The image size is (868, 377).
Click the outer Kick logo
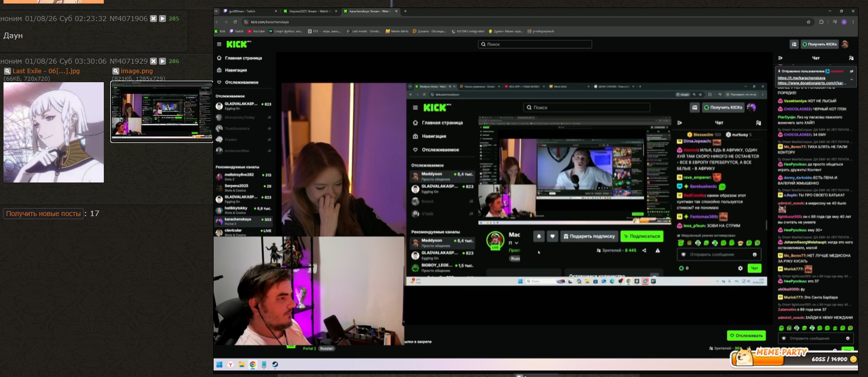coord(238,44)
